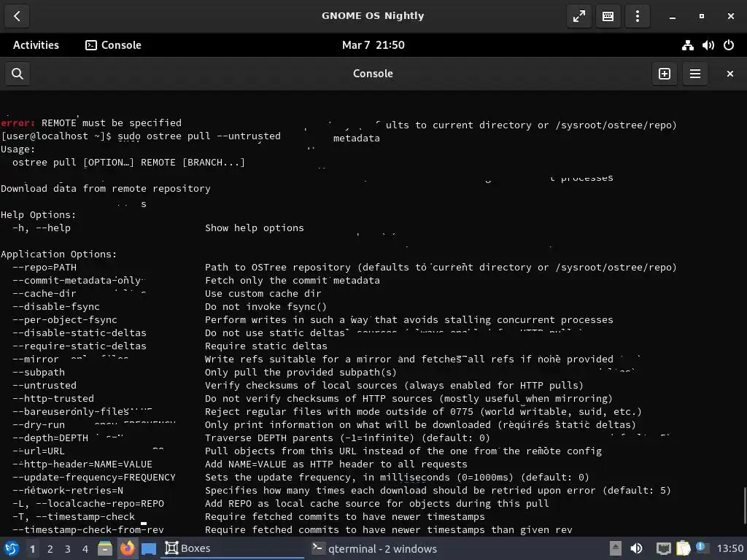Click the "--network-retries=N" option text

(68, 491)
